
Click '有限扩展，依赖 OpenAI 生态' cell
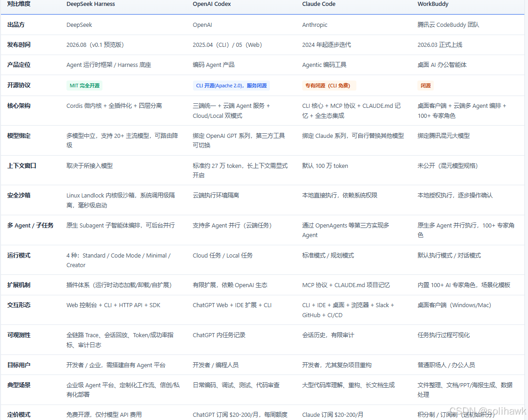(230, 285)
